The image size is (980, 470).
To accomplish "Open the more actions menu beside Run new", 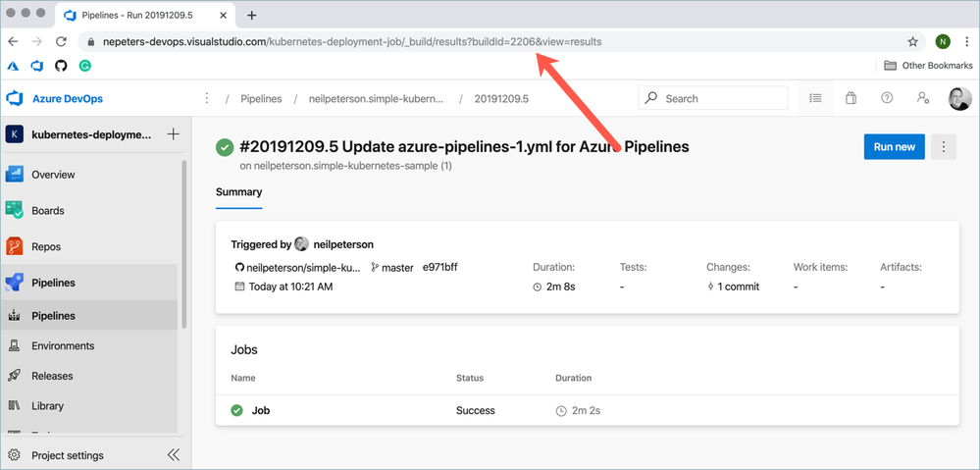I will (944, 147).
